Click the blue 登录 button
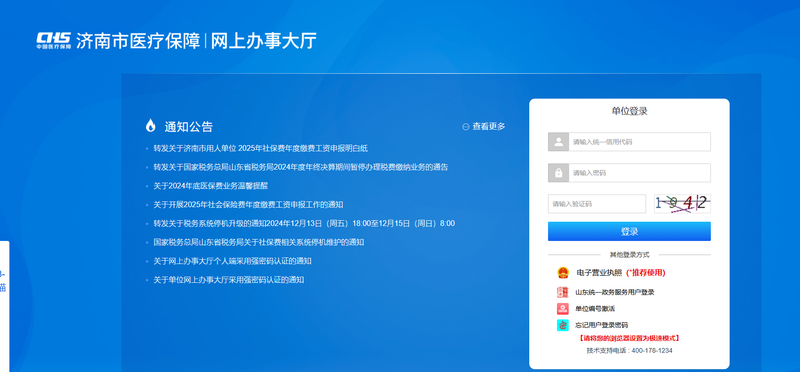This screenshot has height=372, width=800. tap(630, 231)
